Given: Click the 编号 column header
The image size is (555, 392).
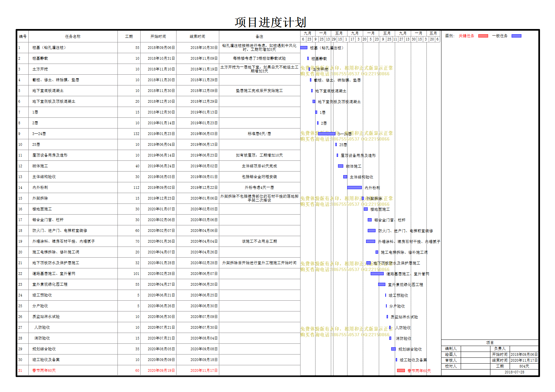Looking at the screenshot, I should tap(23, 37).
